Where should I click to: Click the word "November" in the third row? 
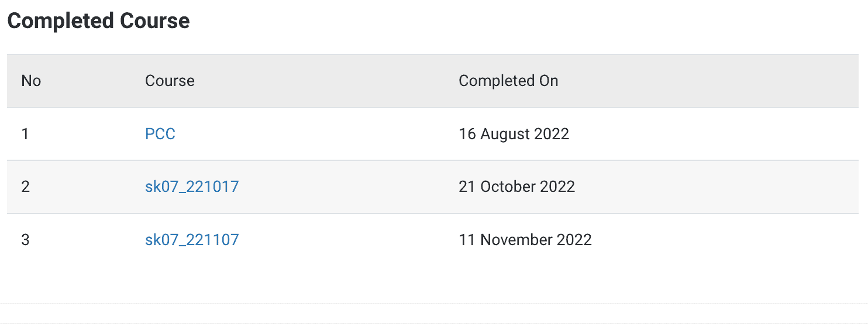[516, 240]
